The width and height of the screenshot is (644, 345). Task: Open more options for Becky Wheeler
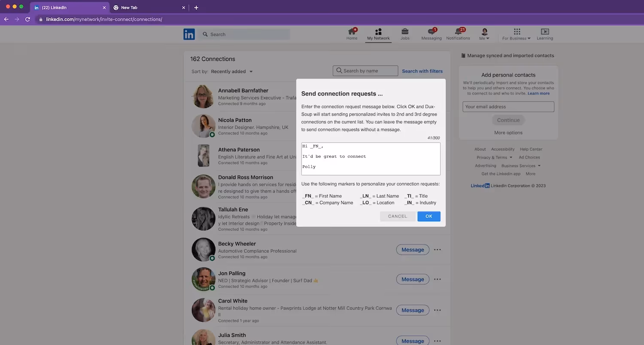[x=437, y=250]
